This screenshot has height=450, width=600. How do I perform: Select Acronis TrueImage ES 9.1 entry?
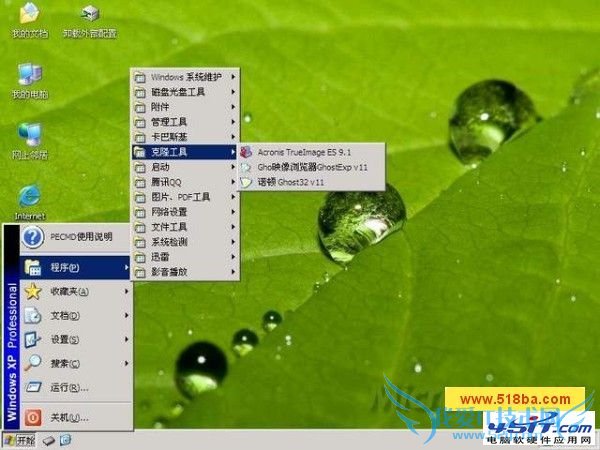pos(311,152)
